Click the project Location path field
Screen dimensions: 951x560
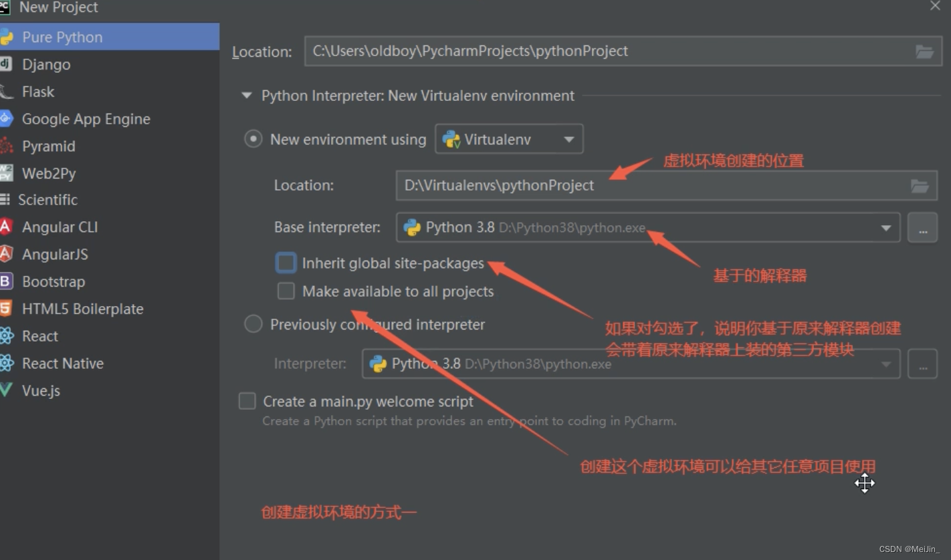pos(623,51)
